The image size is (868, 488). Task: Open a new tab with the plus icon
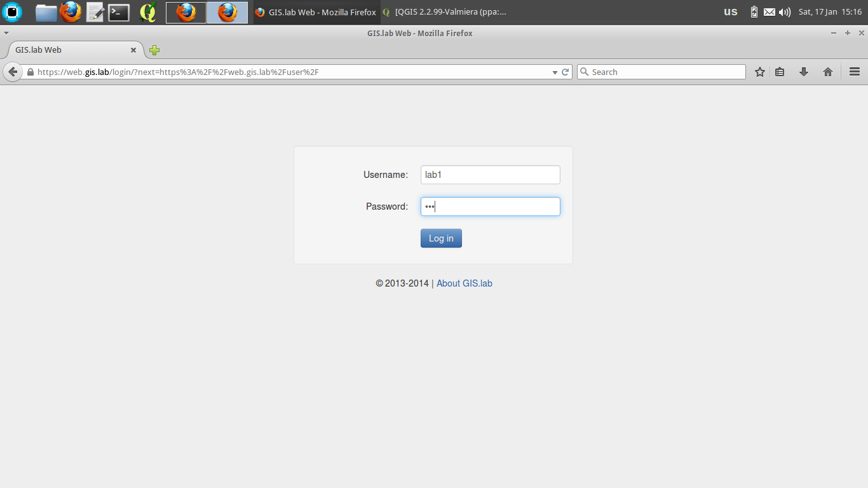(154, 50)
